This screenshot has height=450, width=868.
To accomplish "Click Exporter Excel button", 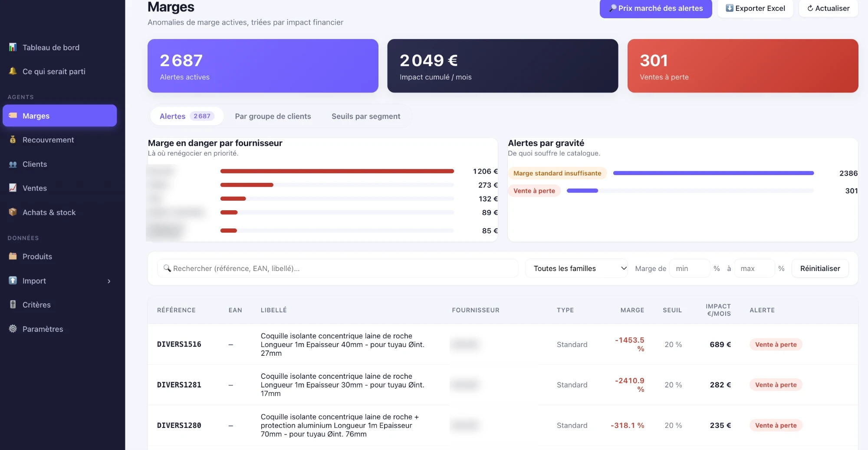I will coord(755,8).
